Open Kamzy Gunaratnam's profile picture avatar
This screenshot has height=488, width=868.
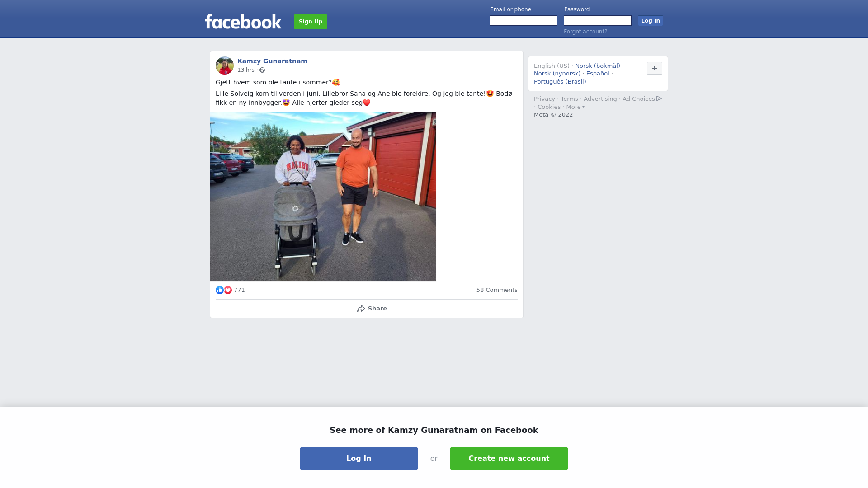(x=225, y=66)
